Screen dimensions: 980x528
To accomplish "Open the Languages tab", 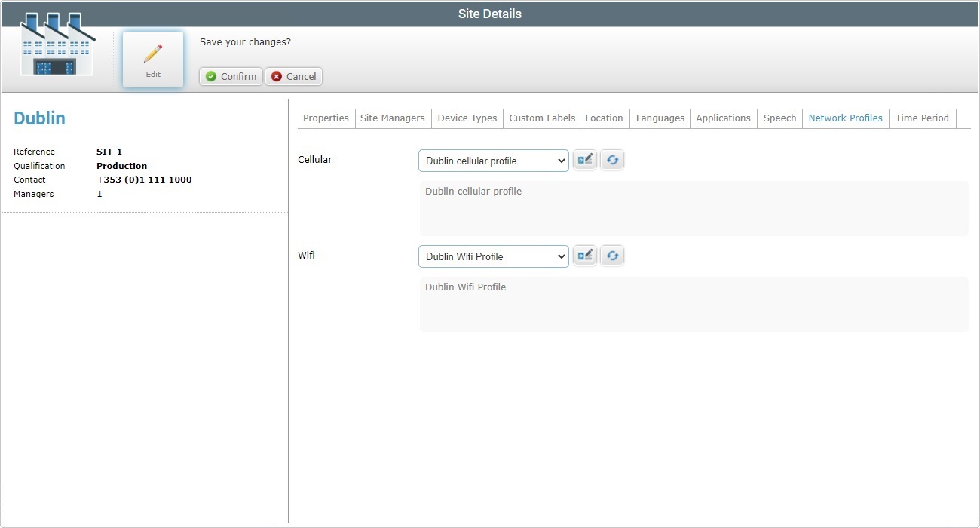I will [x=660, y=118].
